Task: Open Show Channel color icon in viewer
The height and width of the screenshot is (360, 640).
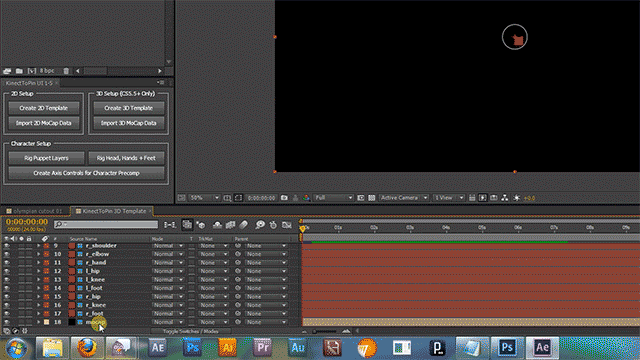Action: click(x=306, y=198)
